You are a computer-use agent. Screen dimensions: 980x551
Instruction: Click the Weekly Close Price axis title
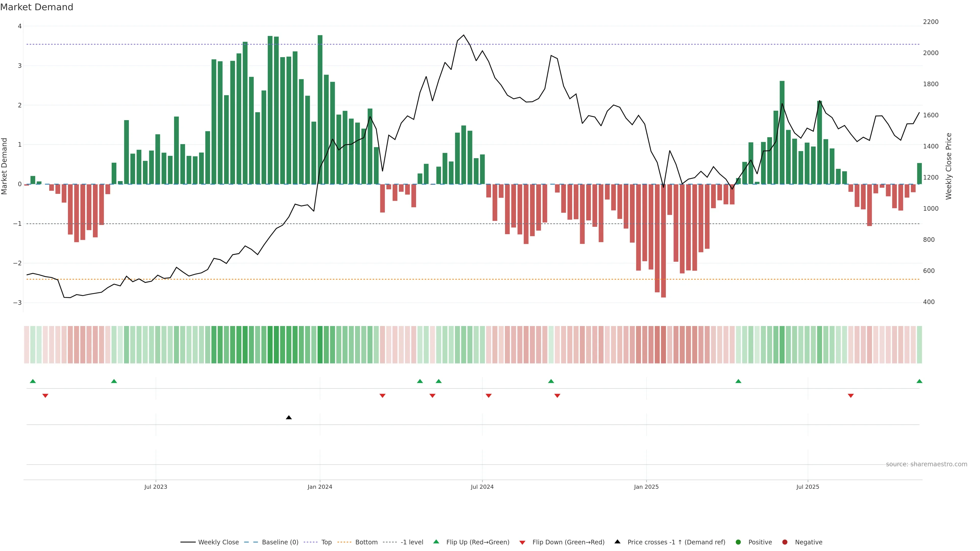949,166
